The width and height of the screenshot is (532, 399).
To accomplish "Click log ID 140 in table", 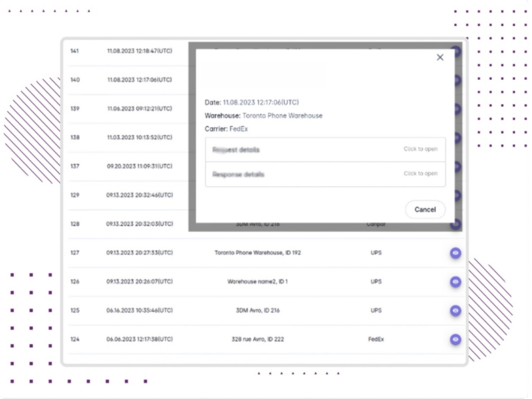I will 75,80.
